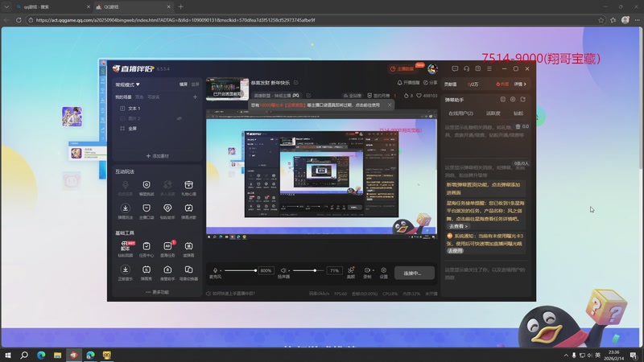Open 读弹幕 read danmaku tool
Image resolution: width=644 pixels, height=362 pixels.
(x=188, y=249)
